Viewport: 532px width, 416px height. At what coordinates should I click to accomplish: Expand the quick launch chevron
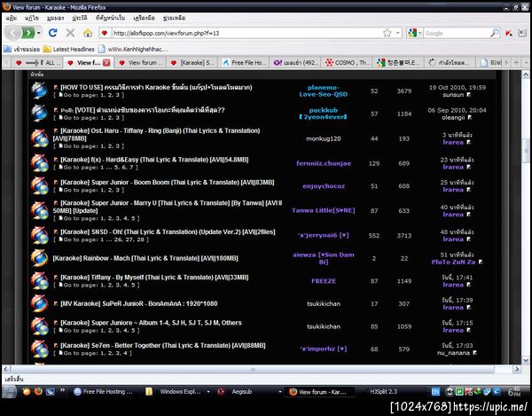pos(63,390)
